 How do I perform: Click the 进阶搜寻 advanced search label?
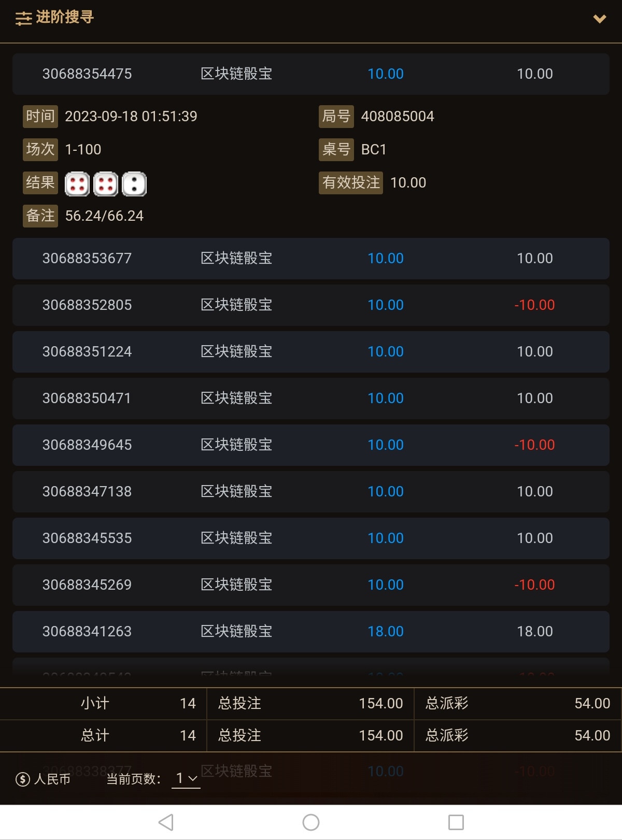tap(65, 18)
